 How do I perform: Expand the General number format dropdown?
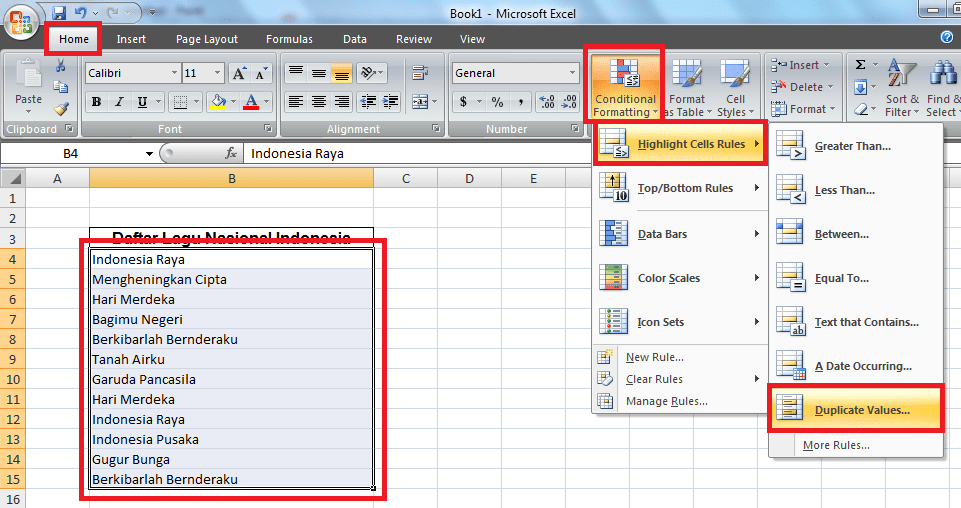tap(573, 73)
